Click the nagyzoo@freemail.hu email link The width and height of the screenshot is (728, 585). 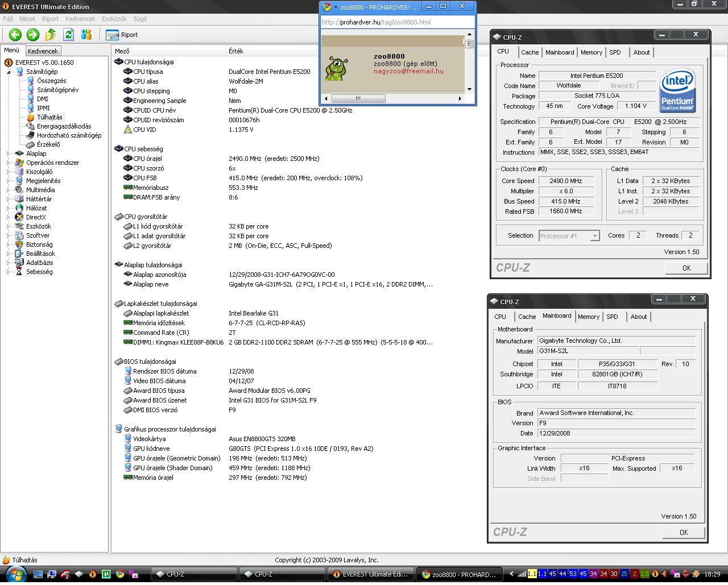tap(408, 71)
